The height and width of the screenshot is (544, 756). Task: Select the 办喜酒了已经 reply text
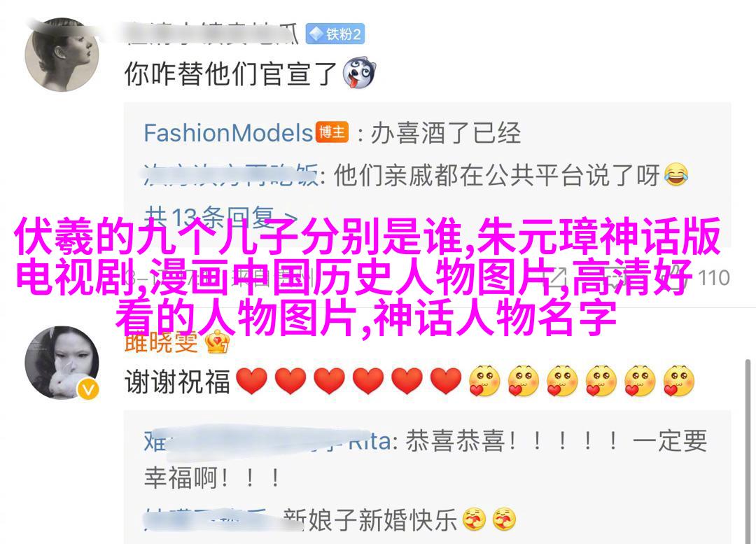click(445, 132)
